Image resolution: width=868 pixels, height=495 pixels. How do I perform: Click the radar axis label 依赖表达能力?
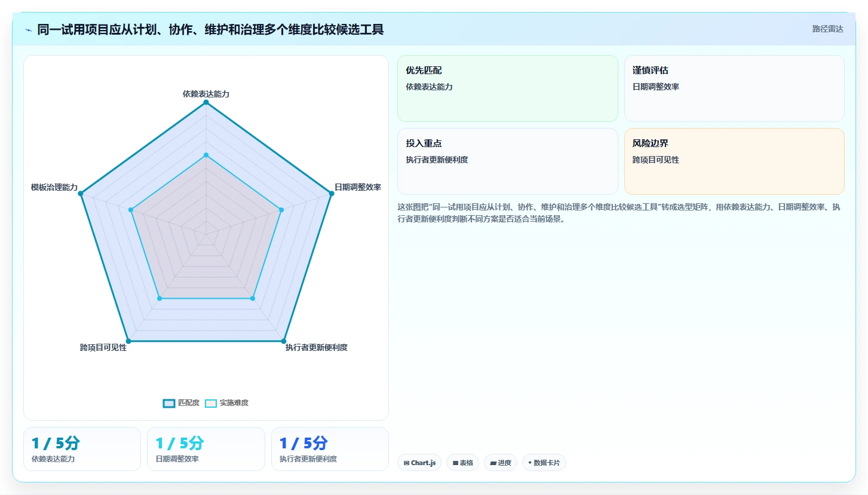[x=206, y=94]
